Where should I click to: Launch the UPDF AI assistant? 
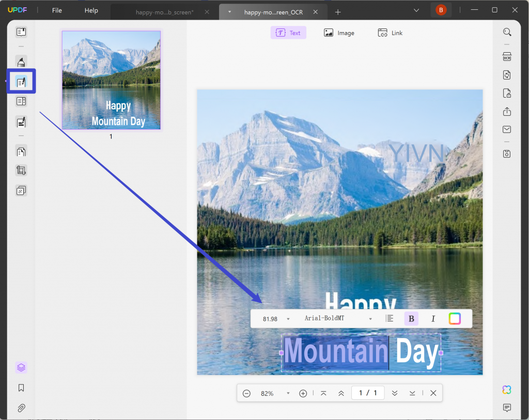click(507, 390)
